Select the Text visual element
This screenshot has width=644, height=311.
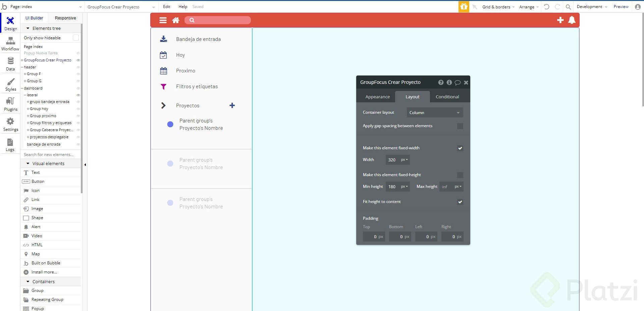pos(36,172)
